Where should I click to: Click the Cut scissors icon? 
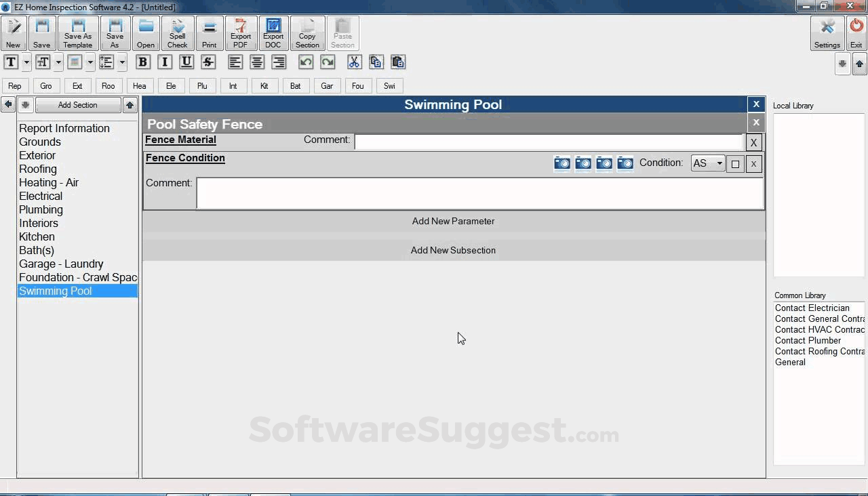tap(354, 62)
